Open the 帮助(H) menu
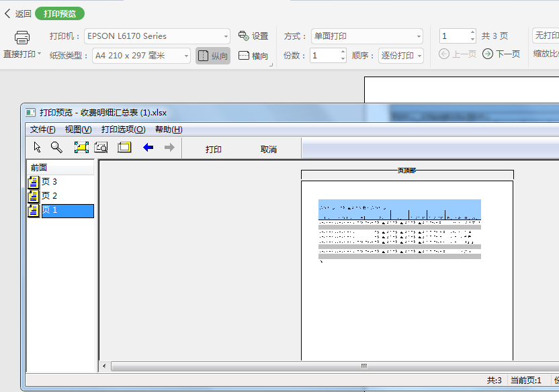Image resolution: width=559 pixels, height=392 pixels. (x=169, y=130)
